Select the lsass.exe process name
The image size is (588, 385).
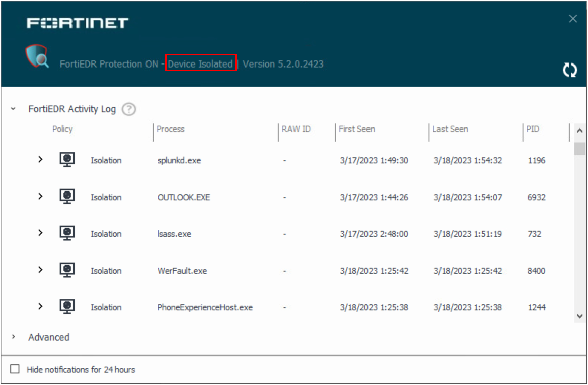(x=174, y=234)
